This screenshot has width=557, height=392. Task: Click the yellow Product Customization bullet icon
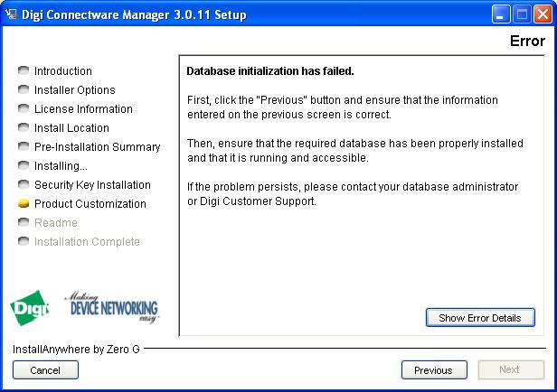[24, 204]
